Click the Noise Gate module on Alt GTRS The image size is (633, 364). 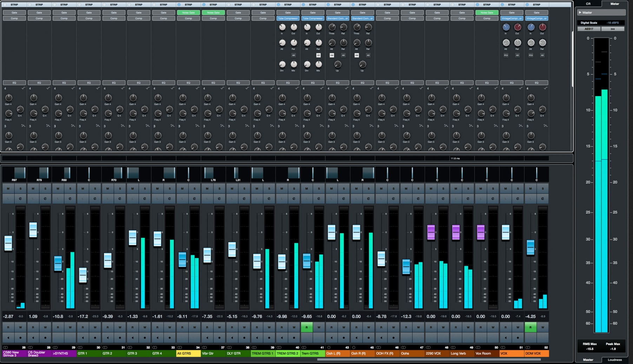pos(189,13)
